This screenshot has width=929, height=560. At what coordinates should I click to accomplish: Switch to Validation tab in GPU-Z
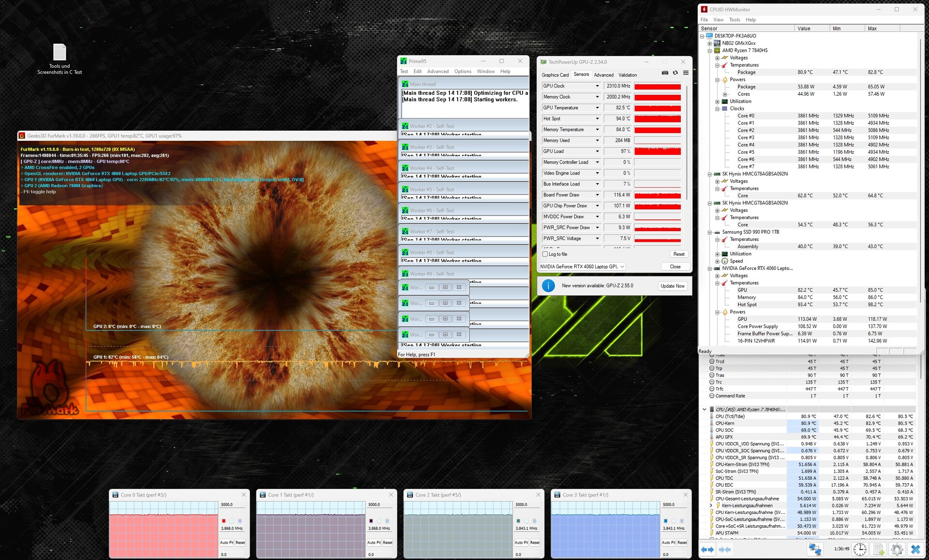click(628, 75)
